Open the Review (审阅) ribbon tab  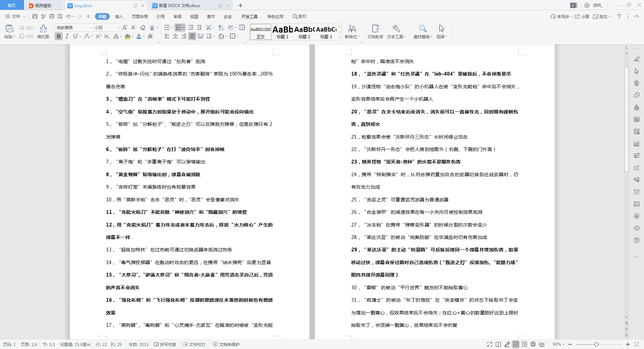click(177, 16)
